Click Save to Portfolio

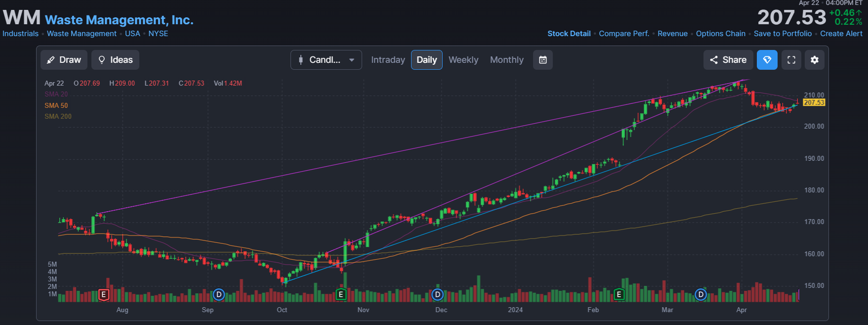click(x=783, y=34)
